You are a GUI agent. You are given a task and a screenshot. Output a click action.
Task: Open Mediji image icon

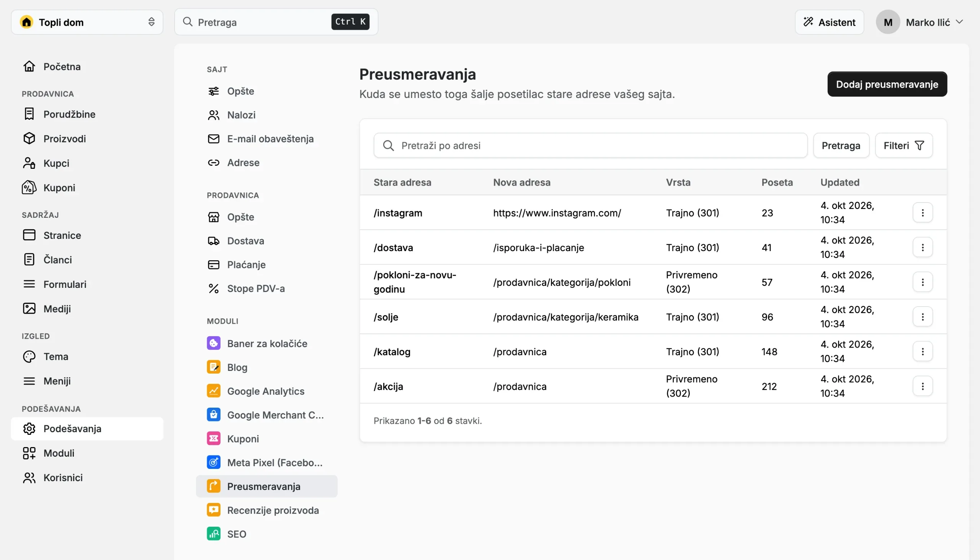coord(29,309)
